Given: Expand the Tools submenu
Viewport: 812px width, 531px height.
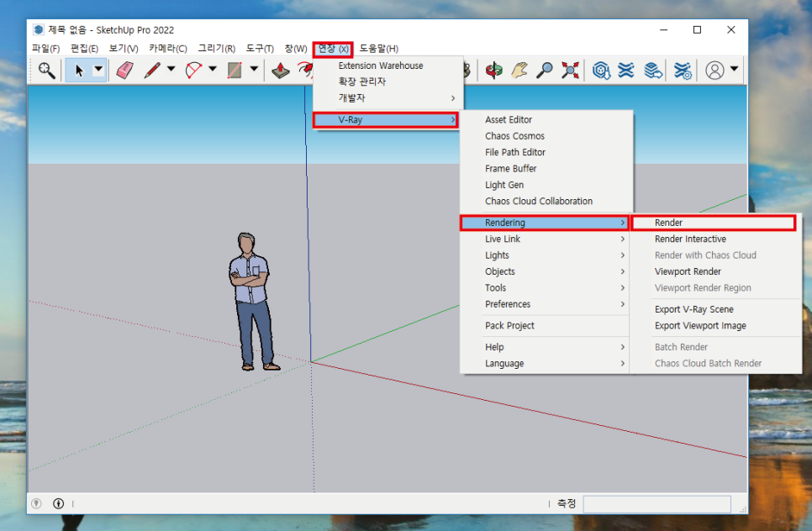Looking at the screenshot, I should pos(546,287).
